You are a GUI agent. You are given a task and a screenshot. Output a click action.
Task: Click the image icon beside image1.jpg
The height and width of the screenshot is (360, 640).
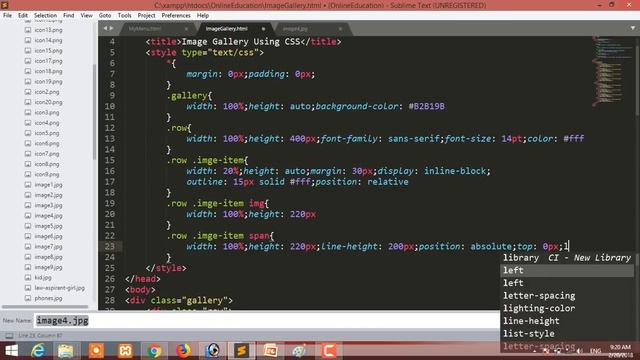(28, 184)
